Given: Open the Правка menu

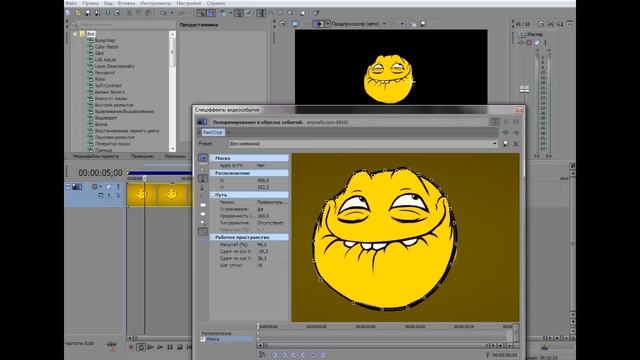Looking at the screenshot, I should (90, 3).
